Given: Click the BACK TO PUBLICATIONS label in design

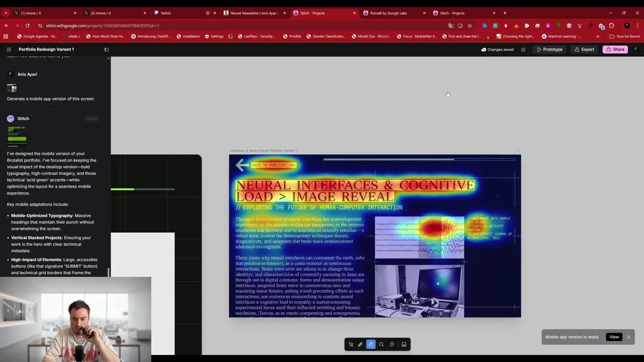Looking at the screenshot, I should pyautogui.click(x=274, y=165).
